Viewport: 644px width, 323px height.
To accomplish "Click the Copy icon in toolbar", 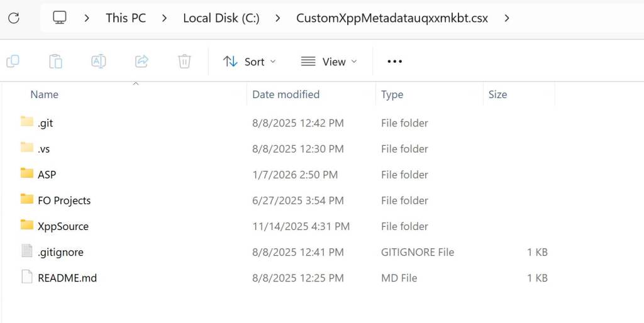I will tap(13, 61).
